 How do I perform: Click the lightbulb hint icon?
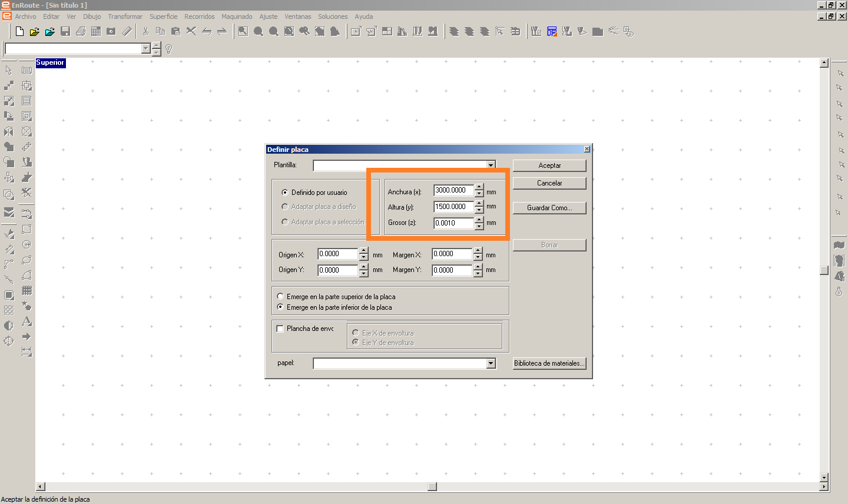(x=169, y=49)
